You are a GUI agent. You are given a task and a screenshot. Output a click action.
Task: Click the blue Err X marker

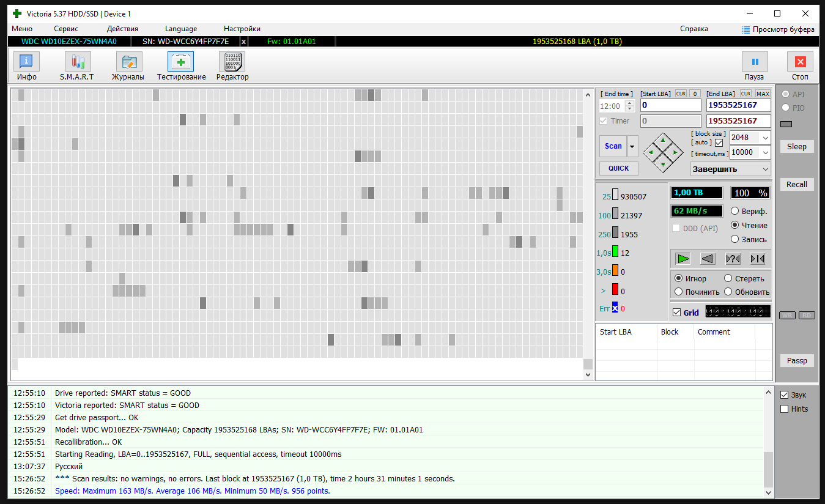(615, 308)
